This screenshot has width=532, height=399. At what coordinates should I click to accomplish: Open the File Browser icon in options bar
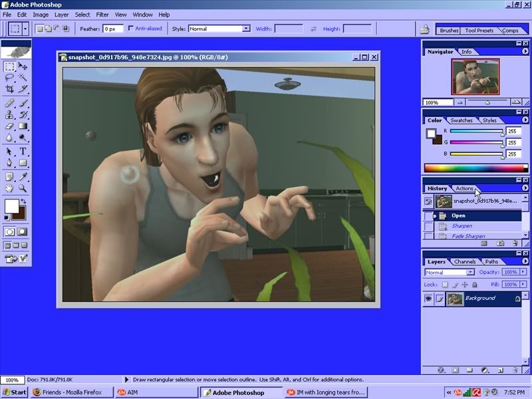pos(424,29)
